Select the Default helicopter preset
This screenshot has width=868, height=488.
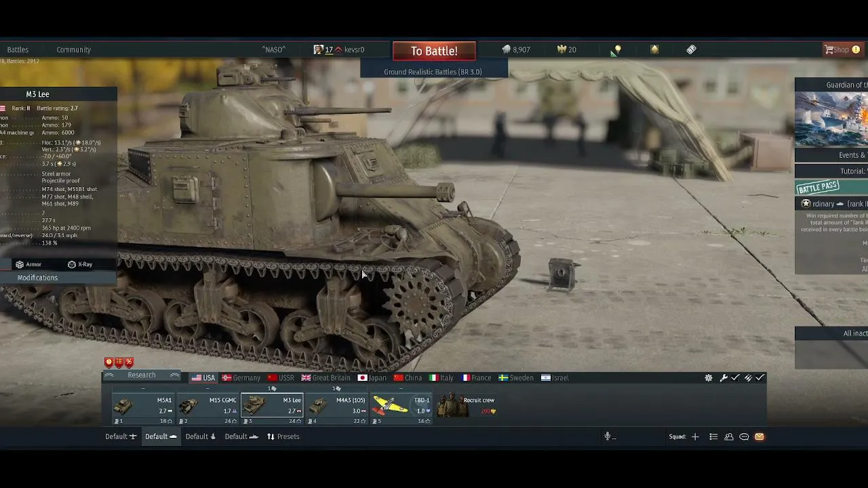point(201,436)
